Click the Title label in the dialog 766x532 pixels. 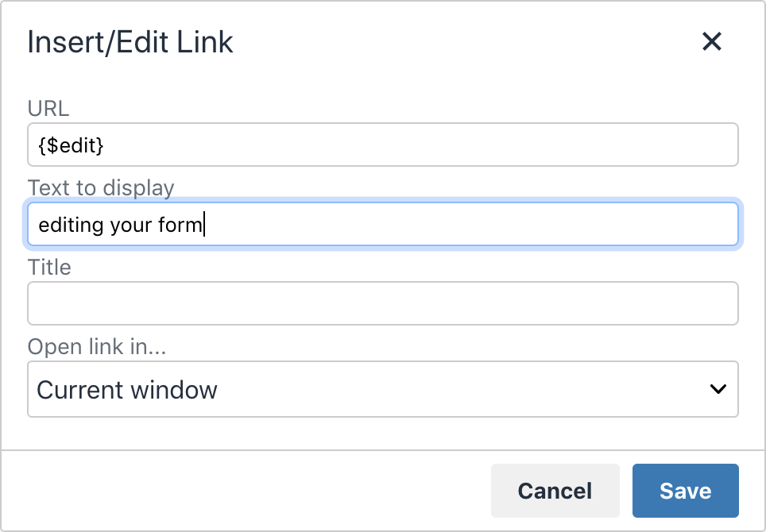[x=49, y=268]
